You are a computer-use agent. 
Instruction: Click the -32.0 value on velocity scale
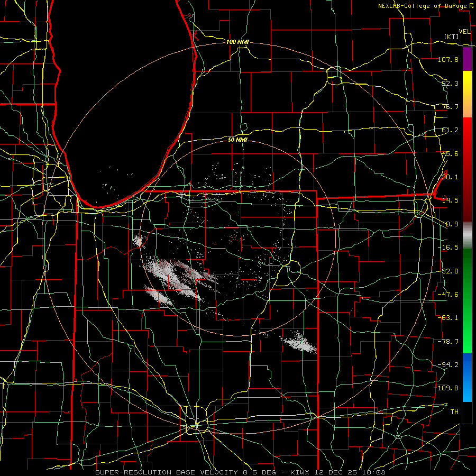[x=448, y=271]
